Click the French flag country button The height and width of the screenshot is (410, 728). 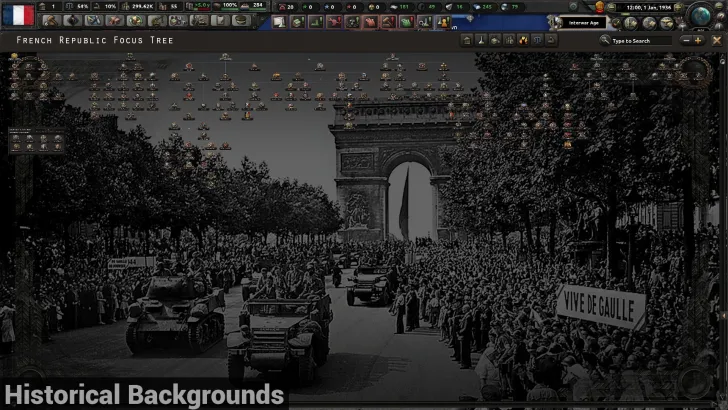19,14
